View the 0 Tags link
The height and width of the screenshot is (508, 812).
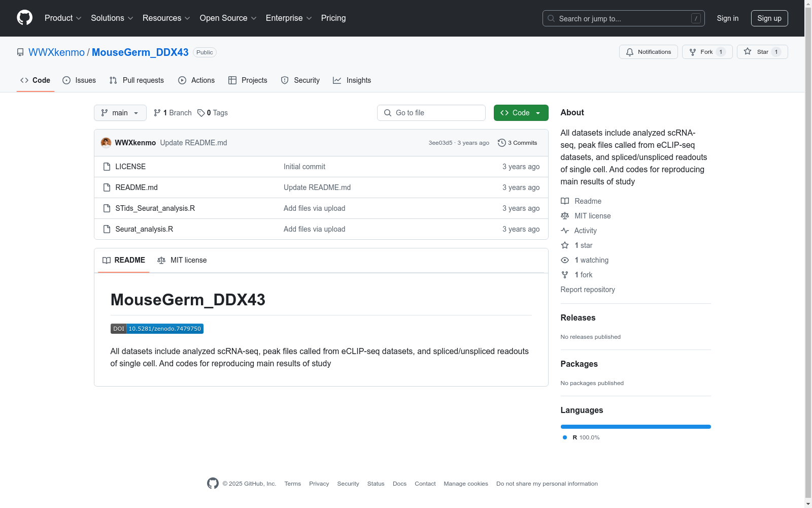click(x=213, y=113)
